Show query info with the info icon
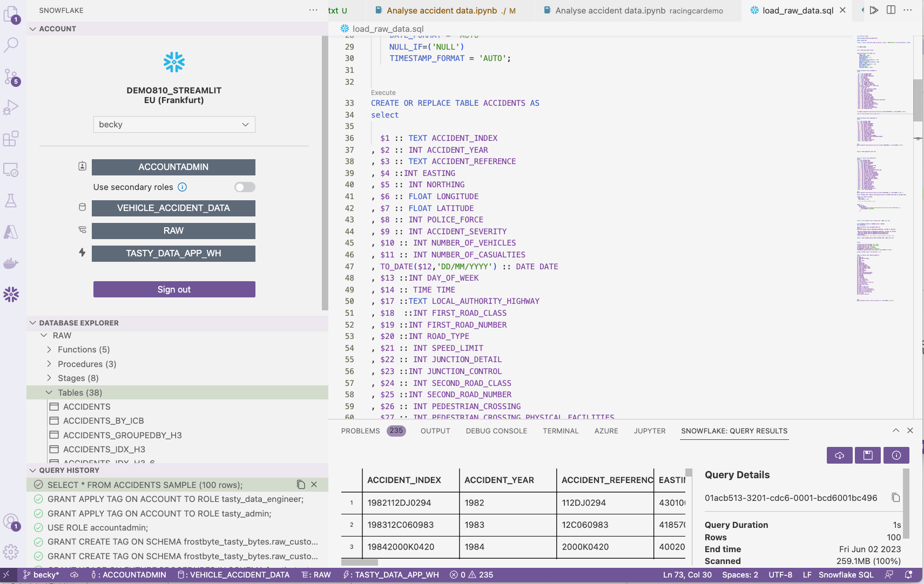Viewport: 924px width, 584px height. click(896, 455)
